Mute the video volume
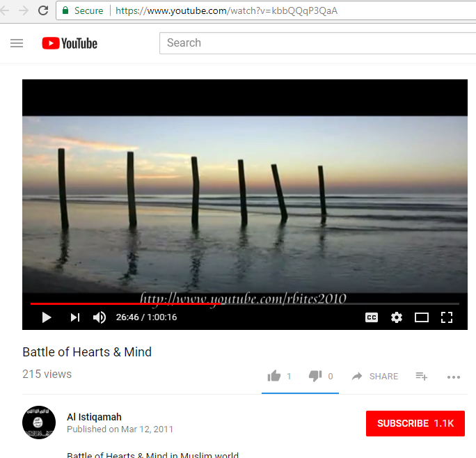Image resolution: width=476 pixels, height=458 pixels. [100, 317]
